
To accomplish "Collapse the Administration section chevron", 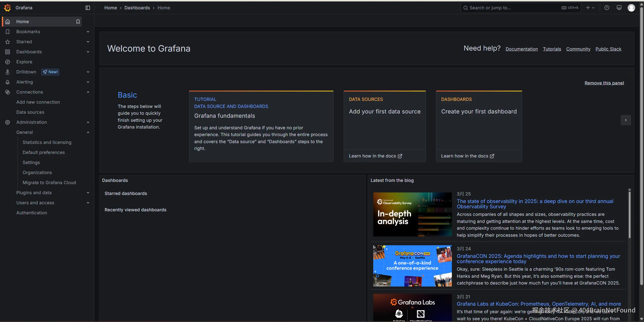I will (88, 122).
